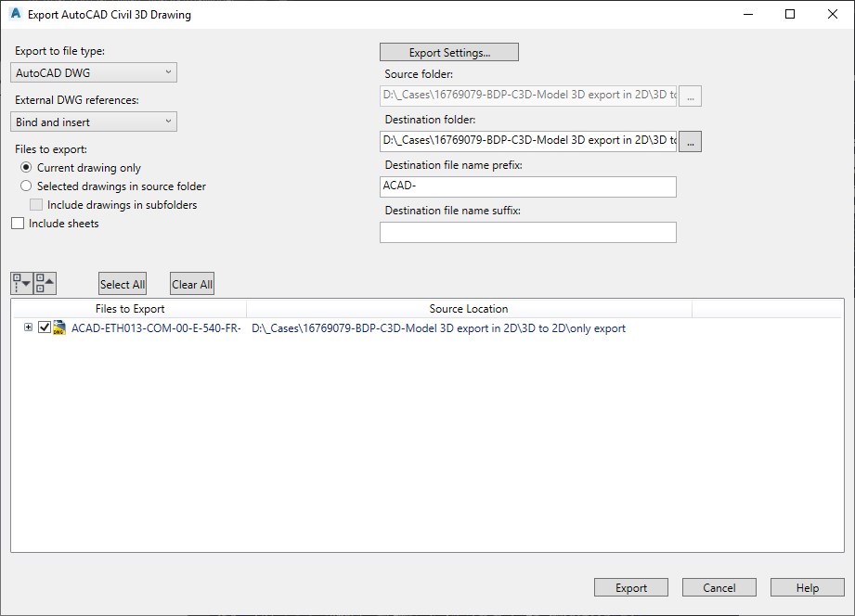Screen dimensions: 855x616
Task: Enable the 'Include sheets' checkbox
Action: pos(17,223)
